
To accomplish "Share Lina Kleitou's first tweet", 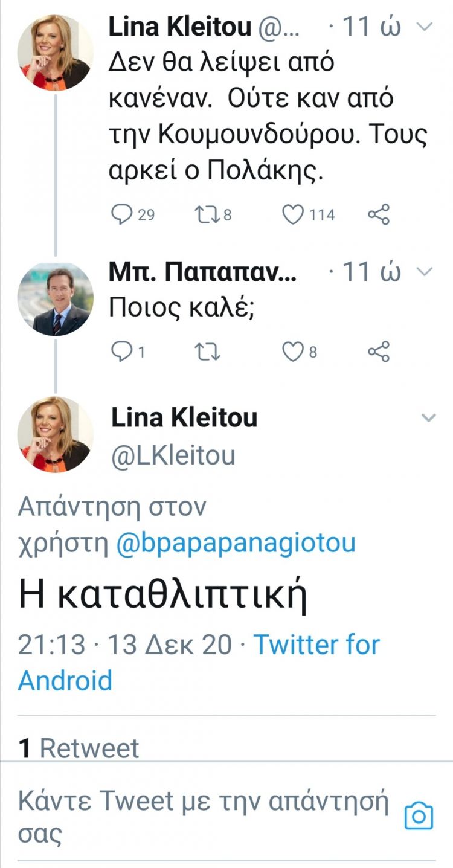I will 379,214.
